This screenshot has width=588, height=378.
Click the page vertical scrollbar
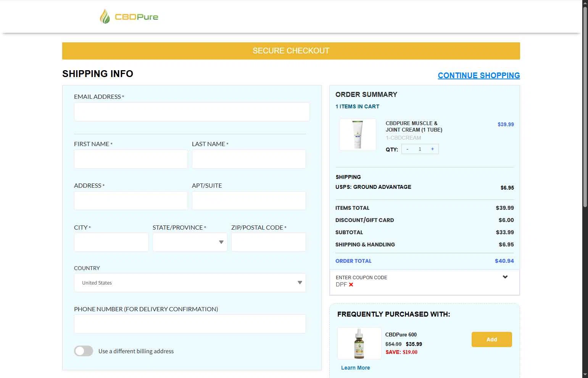click(x=585, y=107)
